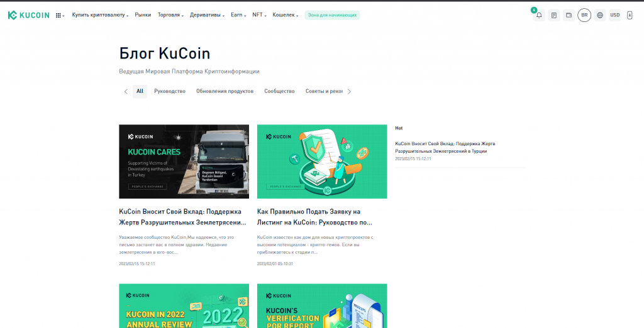Click the 'Уважаемое сообщество KuCoin' article excerpt
Viewport: 644px width, 328px height.
point(177,244)
